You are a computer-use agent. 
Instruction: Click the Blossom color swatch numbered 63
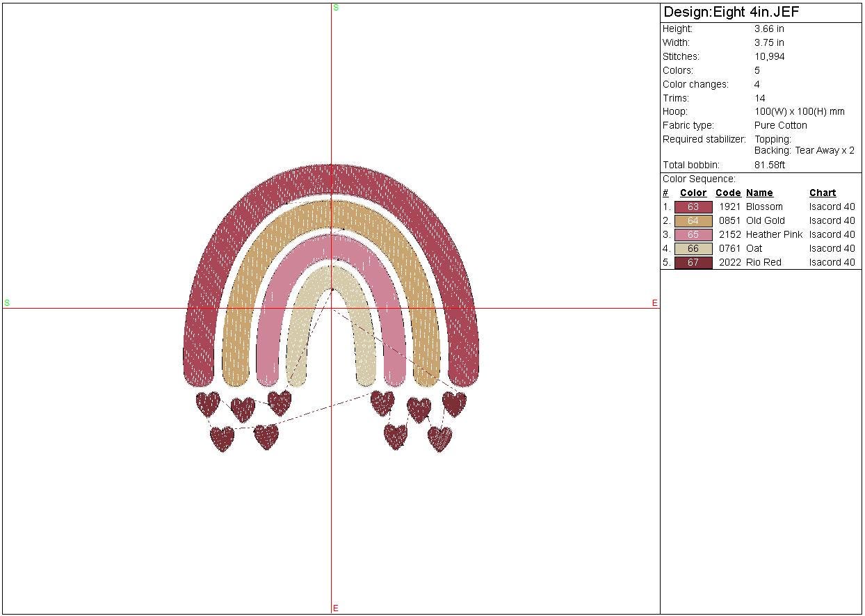point(693,206)
